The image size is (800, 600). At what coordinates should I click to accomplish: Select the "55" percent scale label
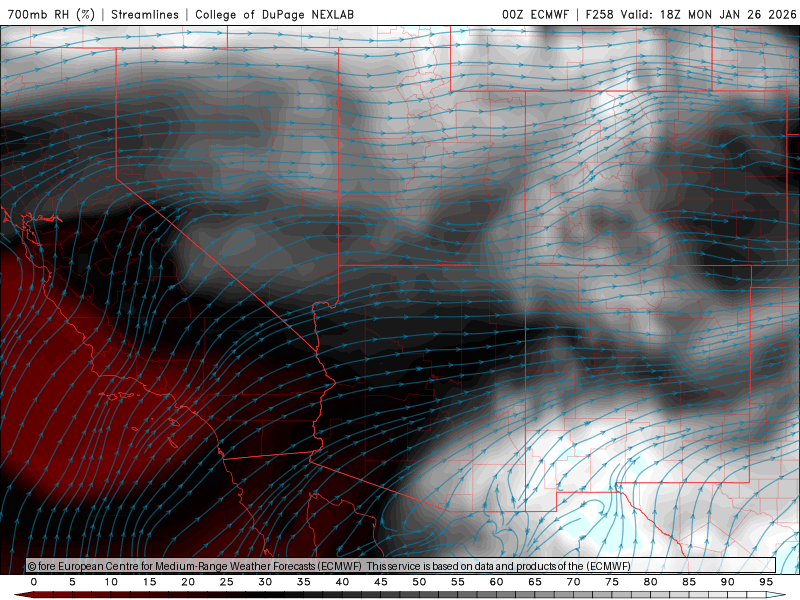(458, 582)
